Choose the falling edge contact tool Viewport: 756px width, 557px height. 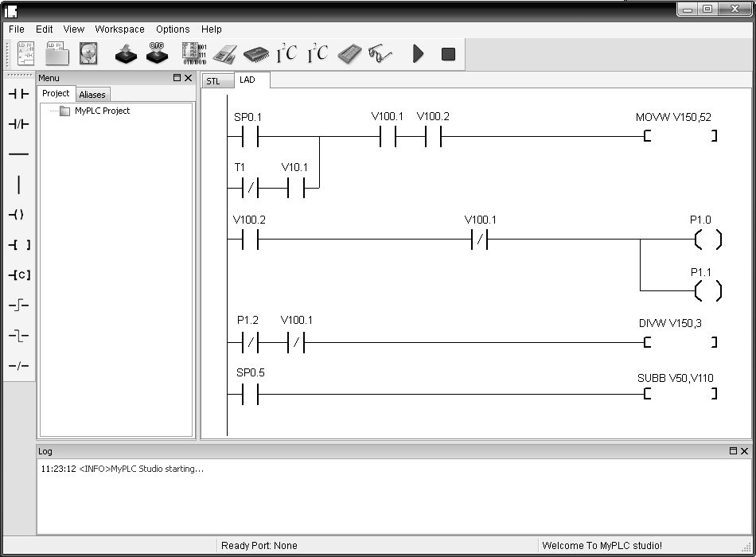click(x=19, y=335)
